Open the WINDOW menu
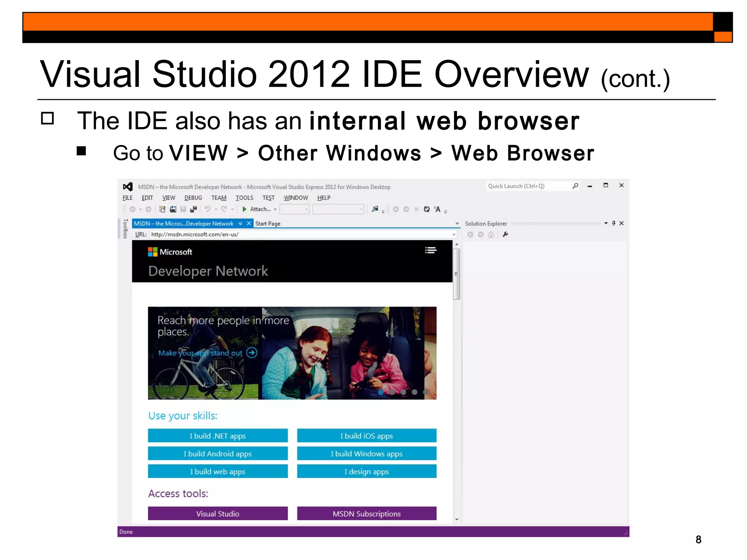This screenshot has width=747, height=560. 296,198
